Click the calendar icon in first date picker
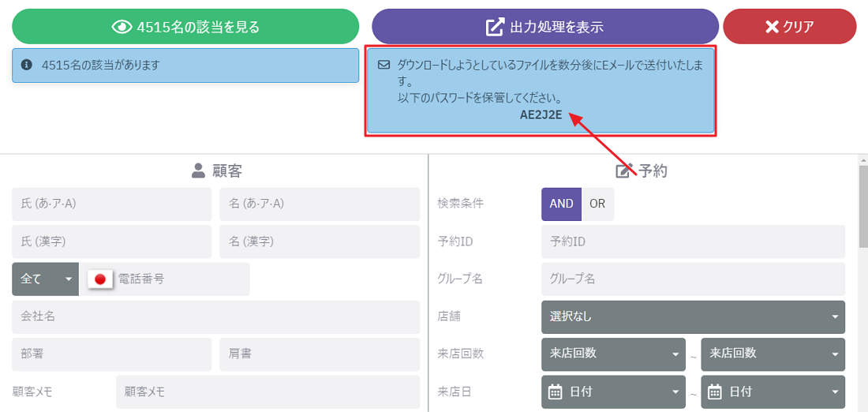 click(555, 391)
